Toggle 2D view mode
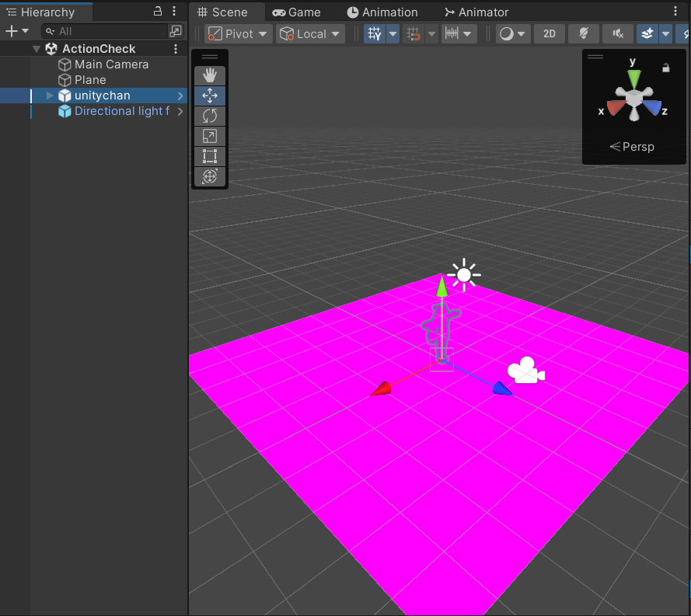The image size is (691, 616). (x=549, y=34)
